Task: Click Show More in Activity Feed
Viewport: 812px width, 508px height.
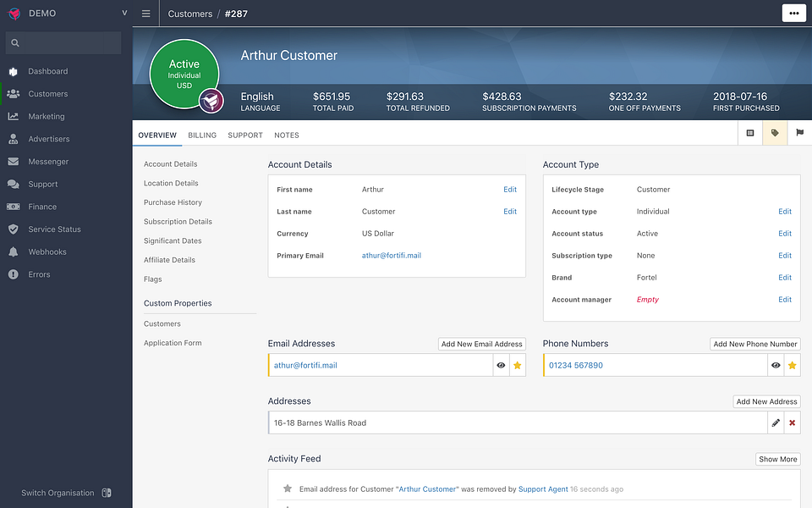Action: pos(778,459)
